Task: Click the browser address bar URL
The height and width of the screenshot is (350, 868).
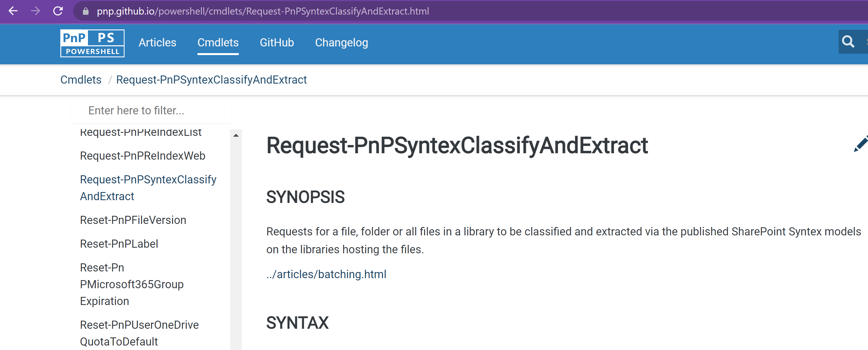Action: click(263, 11)
